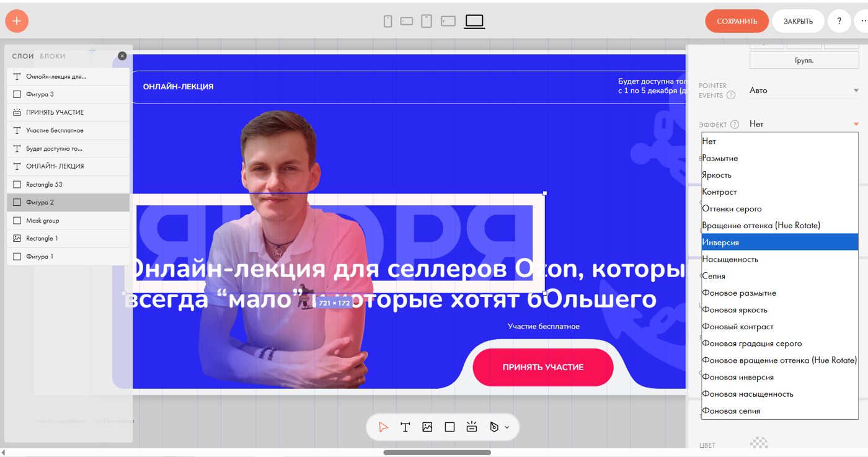Choose Фоновая инверсия option
The height and width of the screenshot is (457, 868).
[x=780, y=377]
